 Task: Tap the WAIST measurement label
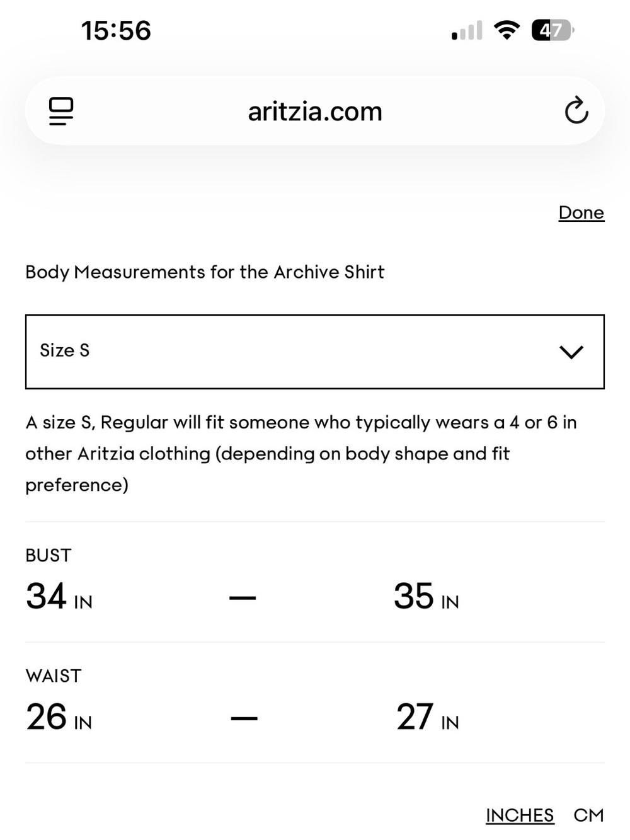click(x=54, y=676)
